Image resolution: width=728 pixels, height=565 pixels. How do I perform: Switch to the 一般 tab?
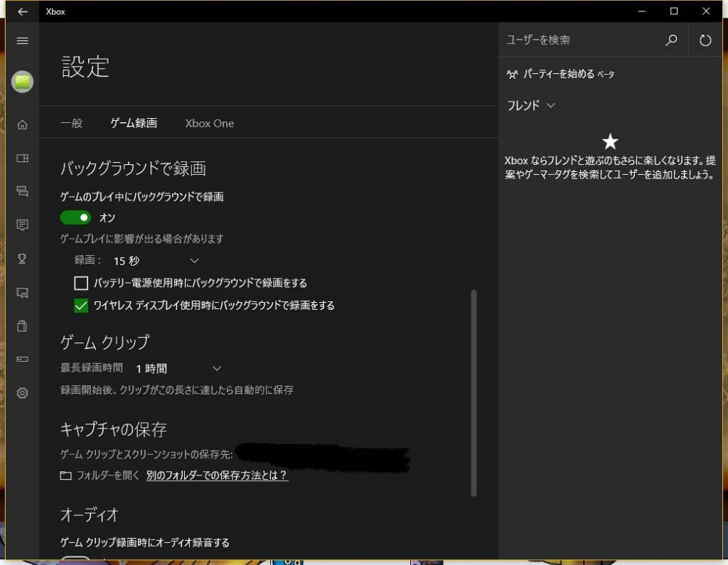[x=72, y=123]
